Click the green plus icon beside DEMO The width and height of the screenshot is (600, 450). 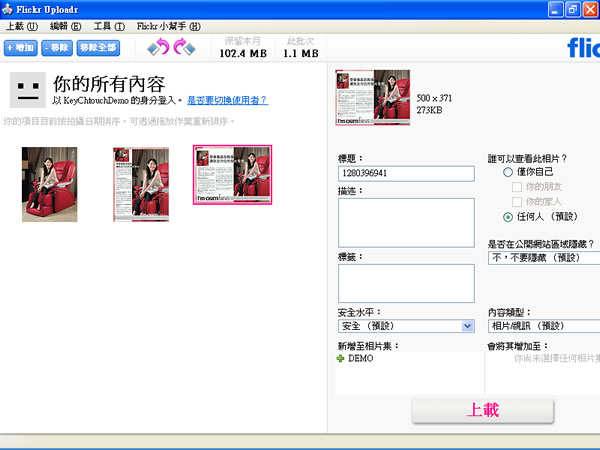point(341,358)
